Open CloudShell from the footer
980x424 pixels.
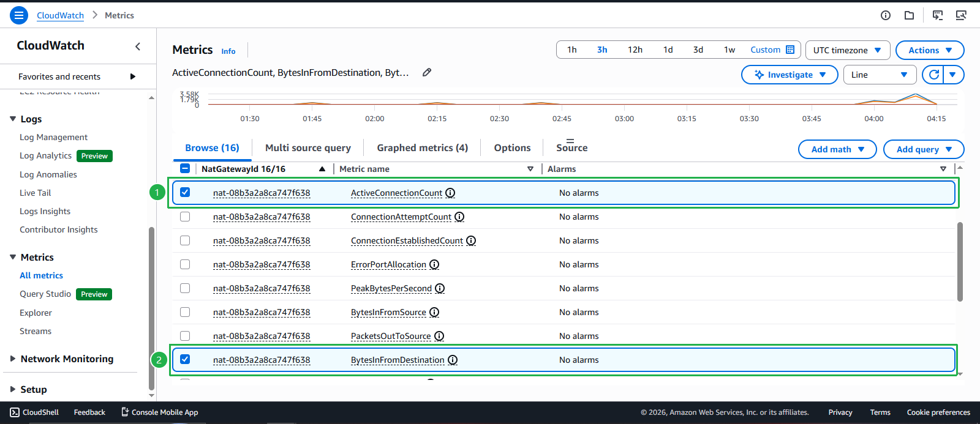34,412
